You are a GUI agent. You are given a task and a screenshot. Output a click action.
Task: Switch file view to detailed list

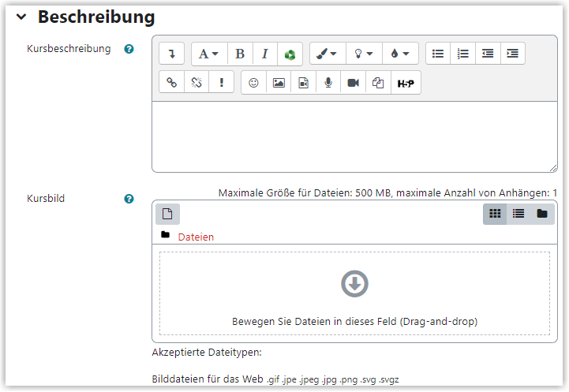[x=518, y=214]
